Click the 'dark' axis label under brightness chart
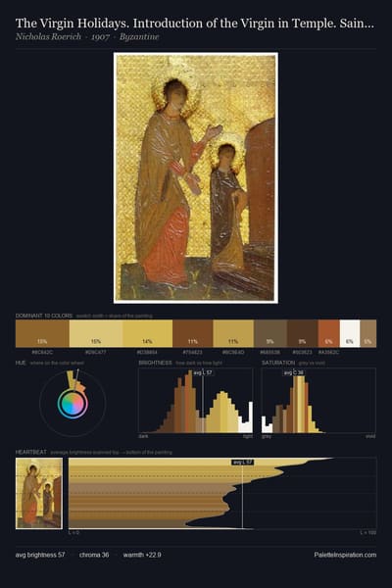The width and height of the screenshot is (392, 588). pyautogui.click(x=143, y=436)
